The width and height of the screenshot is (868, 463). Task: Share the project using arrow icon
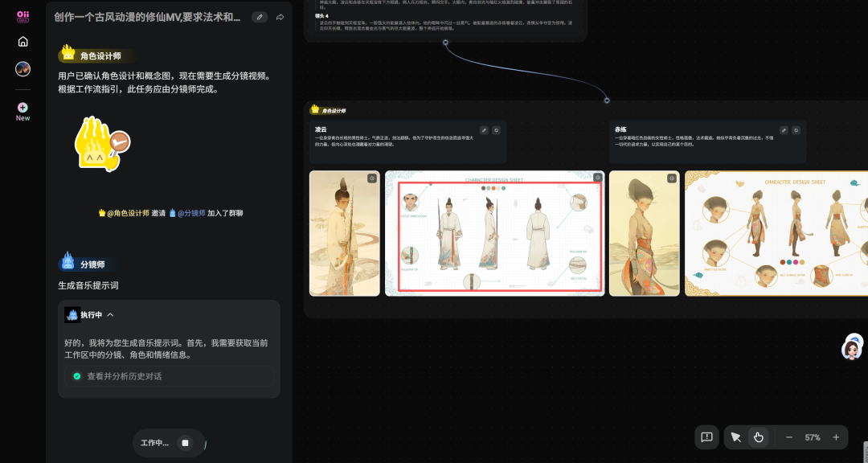tap(280, 17)
